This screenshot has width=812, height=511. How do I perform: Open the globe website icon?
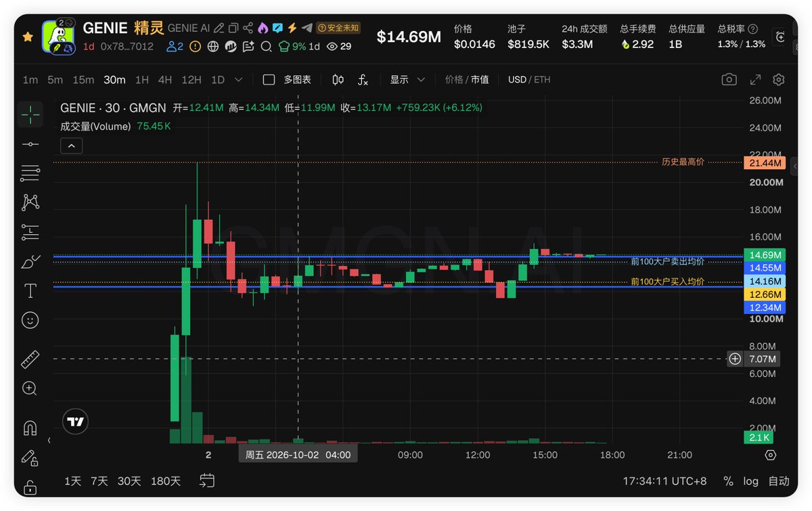pyautogui.click(x=213, y=47)
